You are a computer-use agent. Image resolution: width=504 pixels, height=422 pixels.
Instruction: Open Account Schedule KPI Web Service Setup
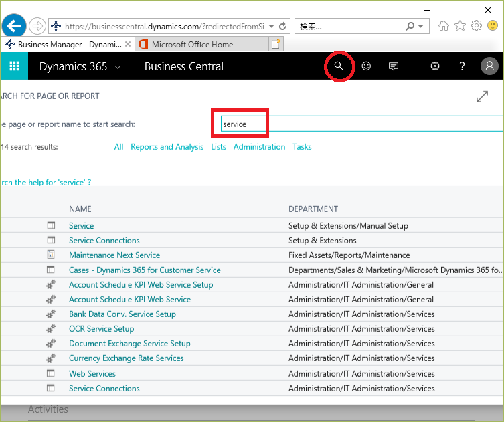click(141, 285)
